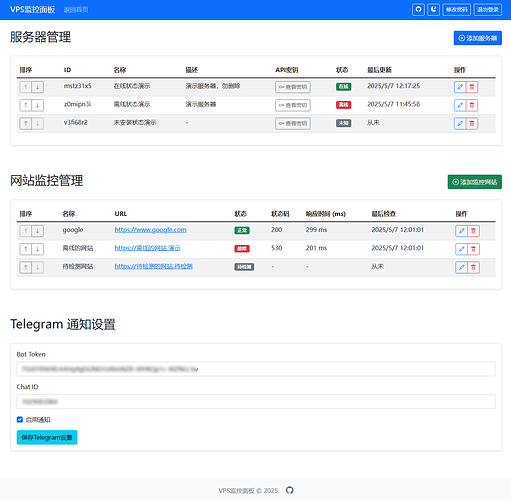The width and height of the screenshot is (511, 500).
Task: Edit the google monitored site
Action: coord(461,231)
